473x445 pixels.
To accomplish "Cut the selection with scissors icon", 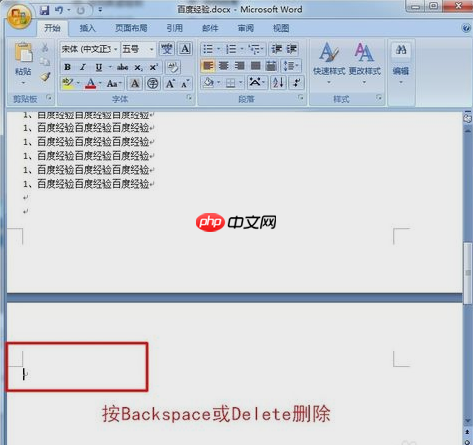I will (x=45, y=48).
